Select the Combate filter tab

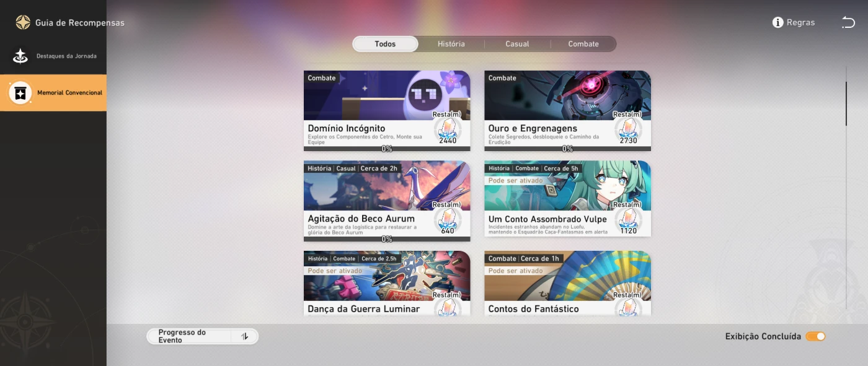tap(583, 44)
